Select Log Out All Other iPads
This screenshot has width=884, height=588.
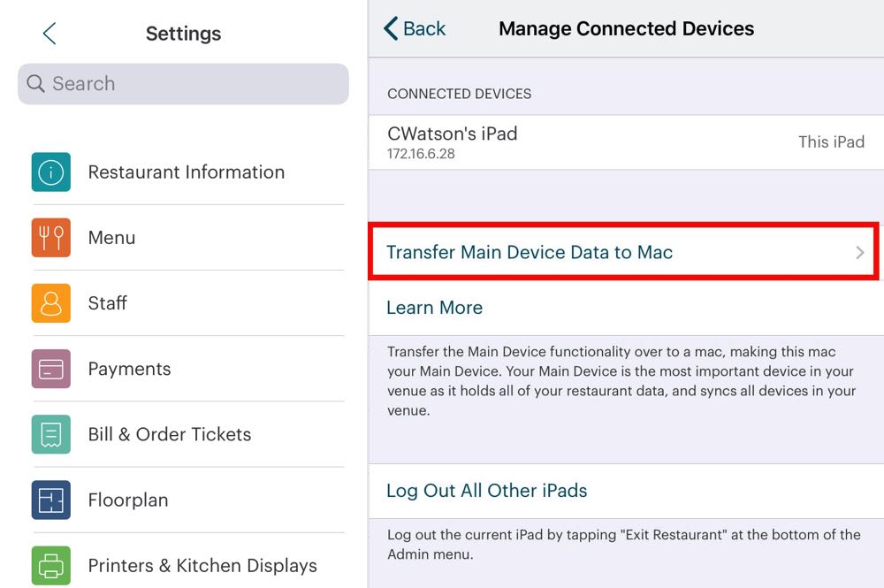click(486, 491)
